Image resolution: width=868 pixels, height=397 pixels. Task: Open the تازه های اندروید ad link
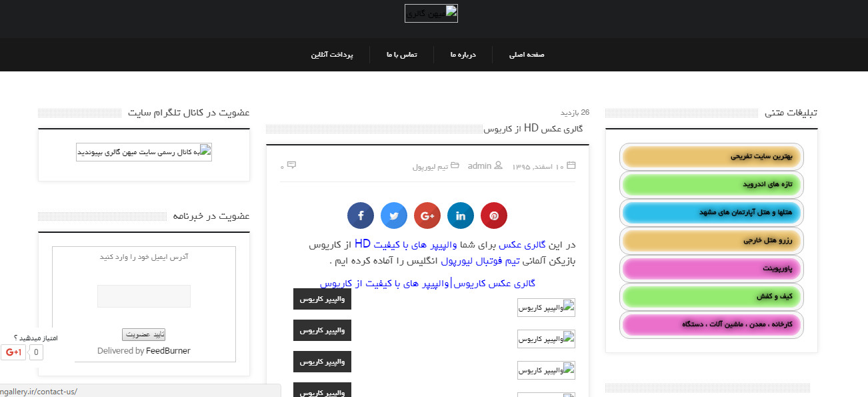coord(711,185)
